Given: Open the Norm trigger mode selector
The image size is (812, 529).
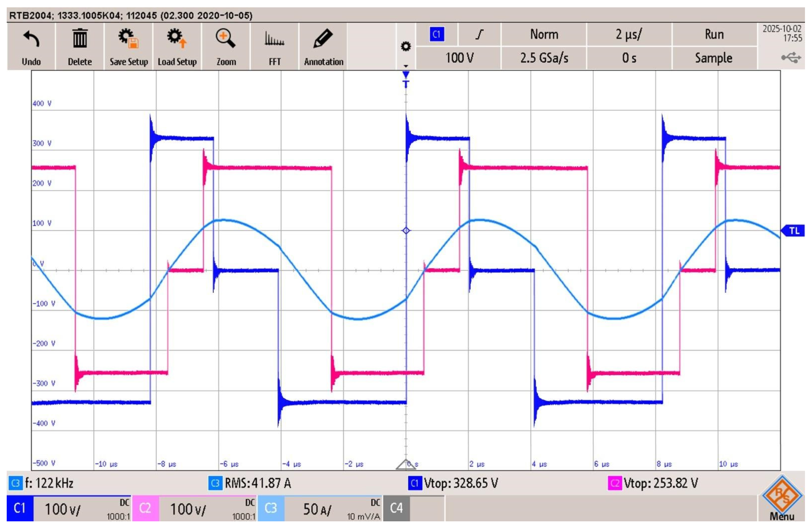Looking at the screenshot, I should 544,34.
